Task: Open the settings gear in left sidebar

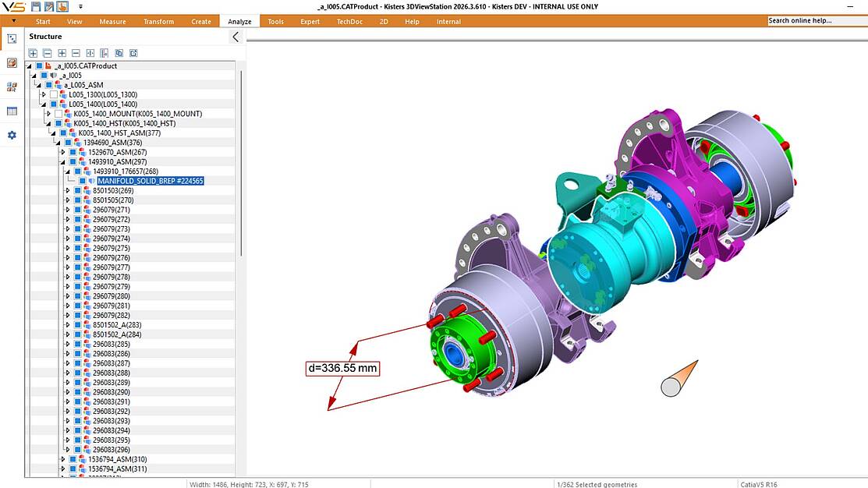Action: (x=12, y=135)
